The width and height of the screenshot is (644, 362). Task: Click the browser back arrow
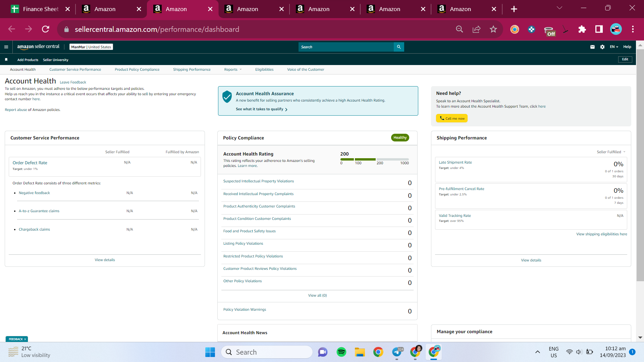point(12,29)
